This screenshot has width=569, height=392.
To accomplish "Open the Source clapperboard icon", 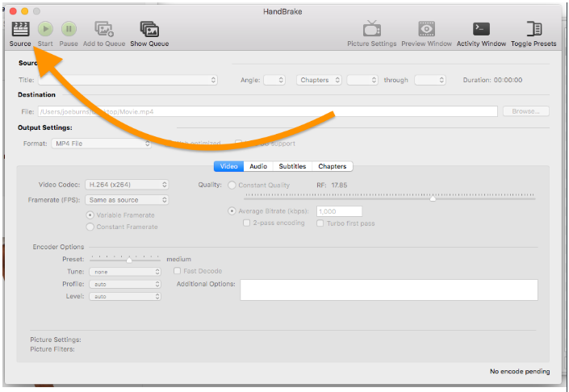I will click(x=20, y=29).
